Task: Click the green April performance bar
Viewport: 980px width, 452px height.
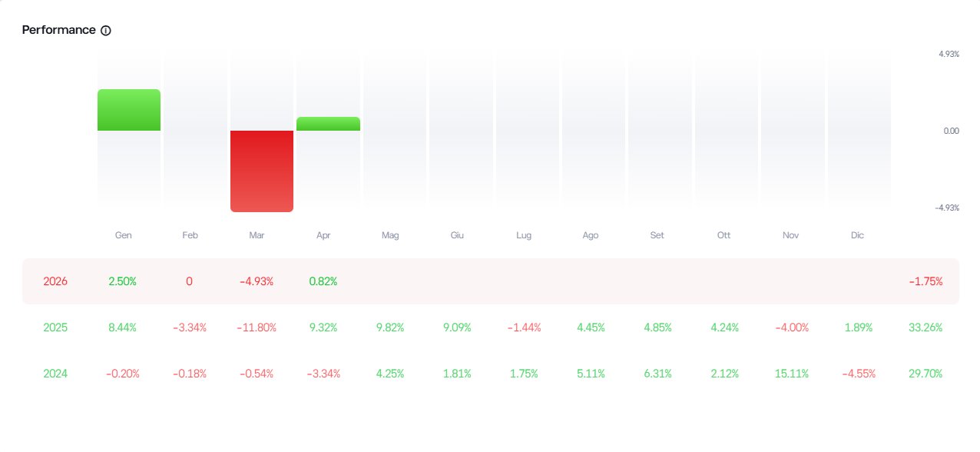Action: (328, 124)
